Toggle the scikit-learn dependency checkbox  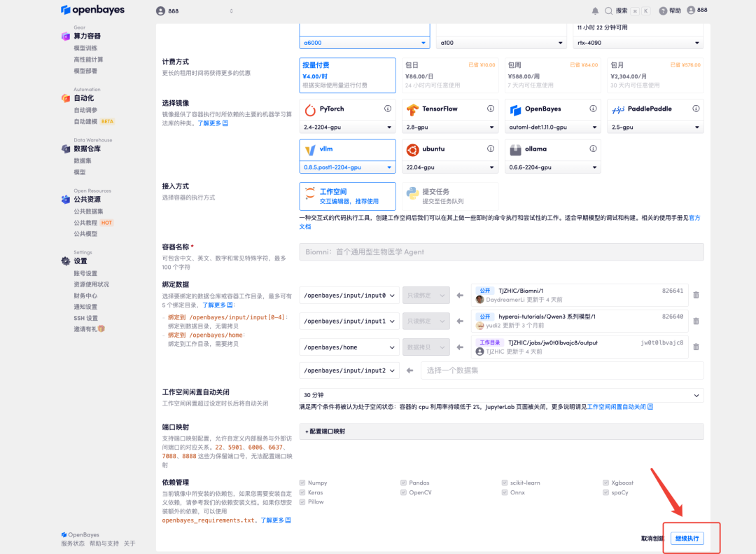(504, 483)
